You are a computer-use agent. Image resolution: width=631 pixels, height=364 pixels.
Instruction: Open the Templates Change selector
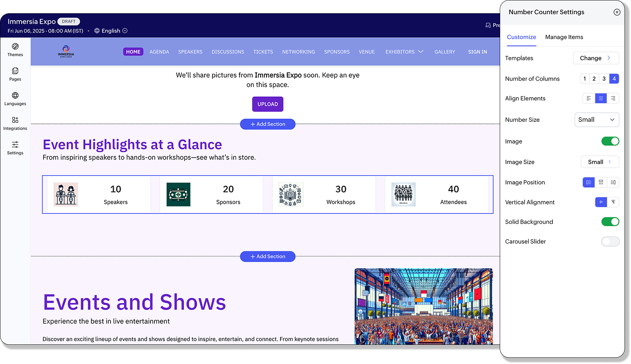pos(596,58)
